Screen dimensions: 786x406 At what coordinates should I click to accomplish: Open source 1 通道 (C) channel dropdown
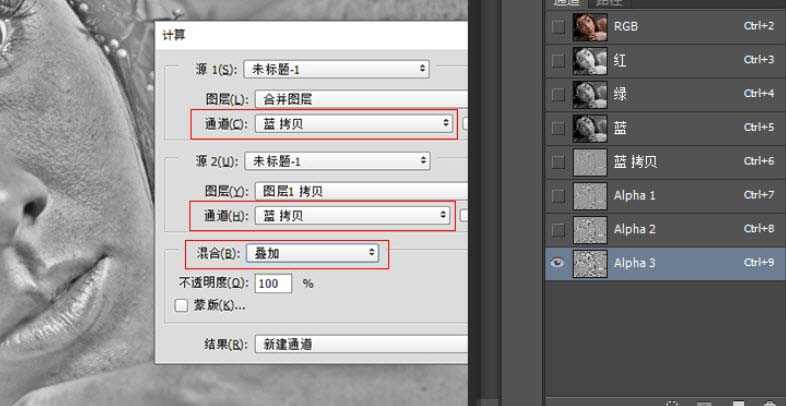point(353,123)
